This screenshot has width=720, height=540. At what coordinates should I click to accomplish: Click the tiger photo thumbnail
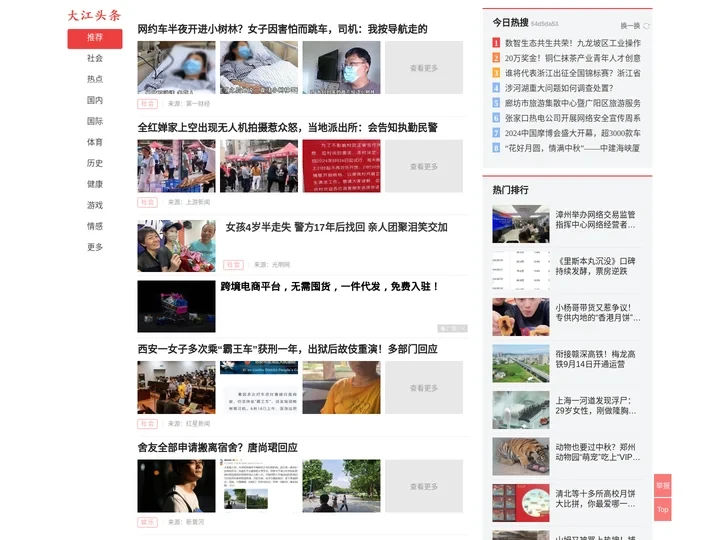(x=521, y=456)
